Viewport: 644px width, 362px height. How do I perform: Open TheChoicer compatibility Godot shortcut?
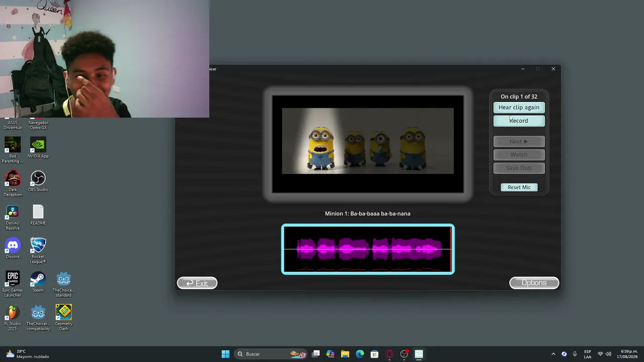[38, 317]
